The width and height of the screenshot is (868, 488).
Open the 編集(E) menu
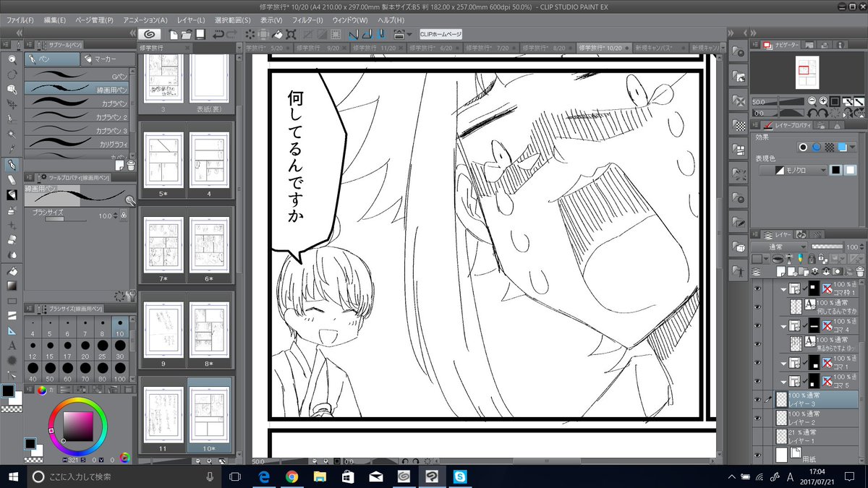(54, 20)
